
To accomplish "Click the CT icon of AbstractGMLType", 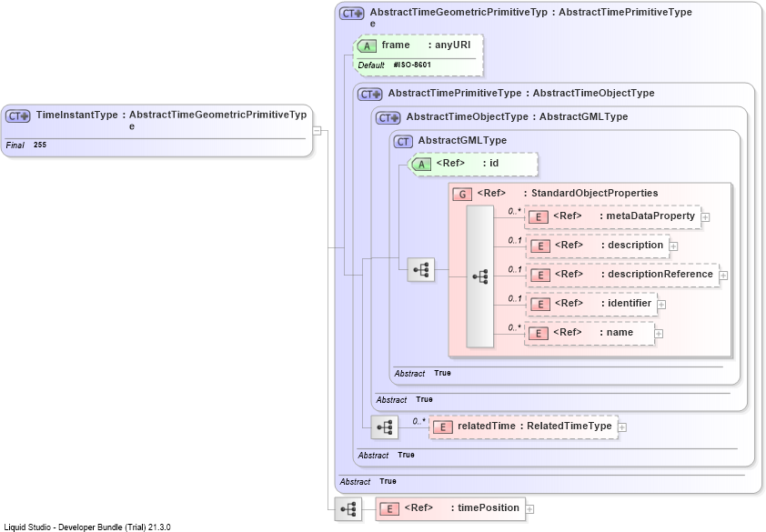I will coord(402,141).
